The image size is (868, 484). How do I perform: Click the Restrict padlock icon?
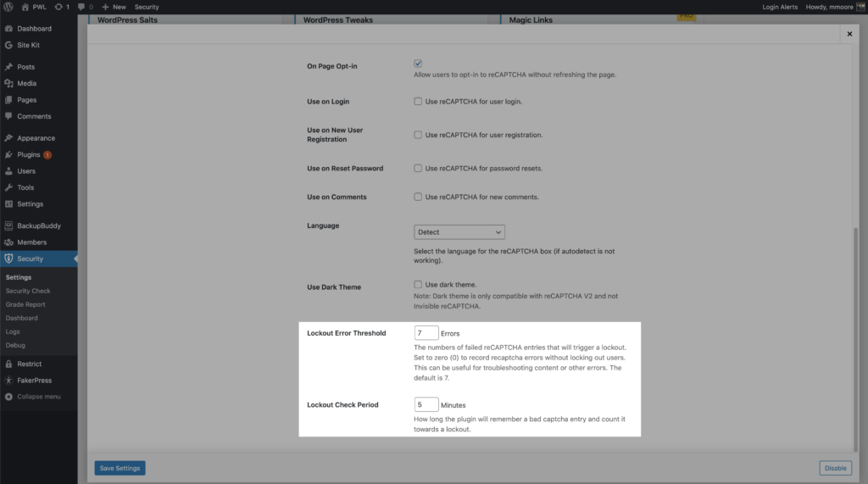8,364
